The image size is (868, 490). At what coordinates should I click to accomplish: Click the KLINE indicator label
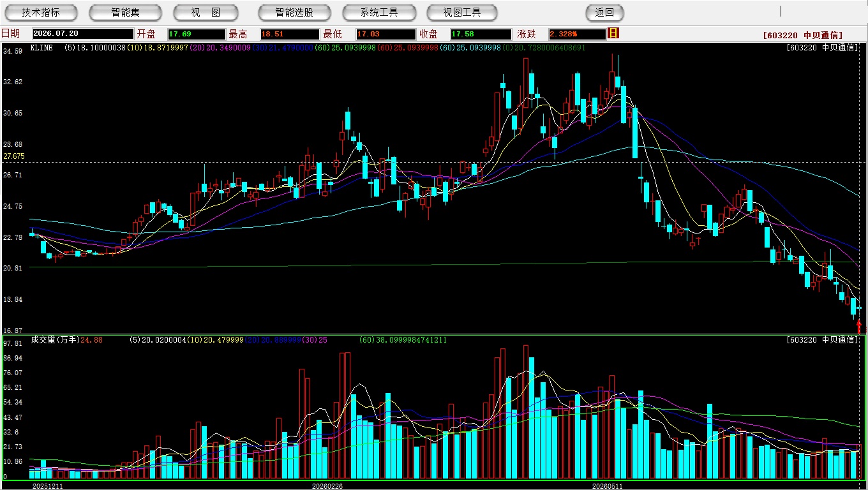[x=41, y=48]
